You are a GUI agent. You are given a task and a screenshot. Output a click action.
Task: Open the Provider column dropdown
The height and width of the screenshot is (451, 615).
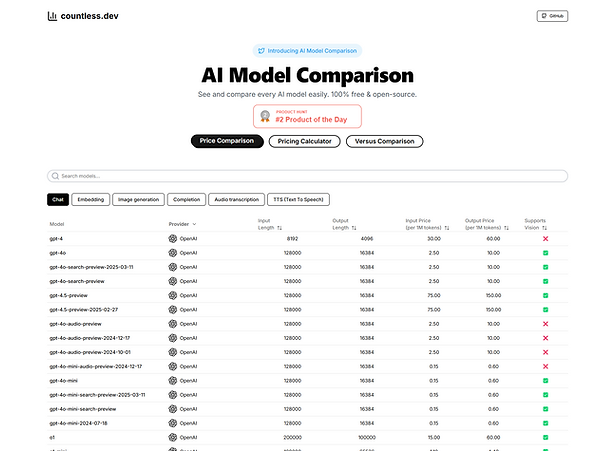click(182, 224)
